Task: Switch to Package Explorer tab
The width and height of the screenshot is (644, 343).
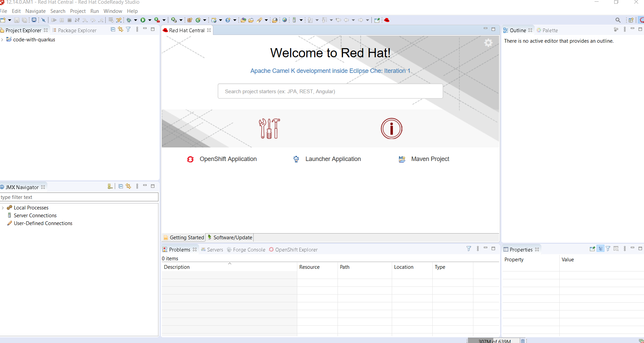Action: pyautogui.click(x=74, y=30)
